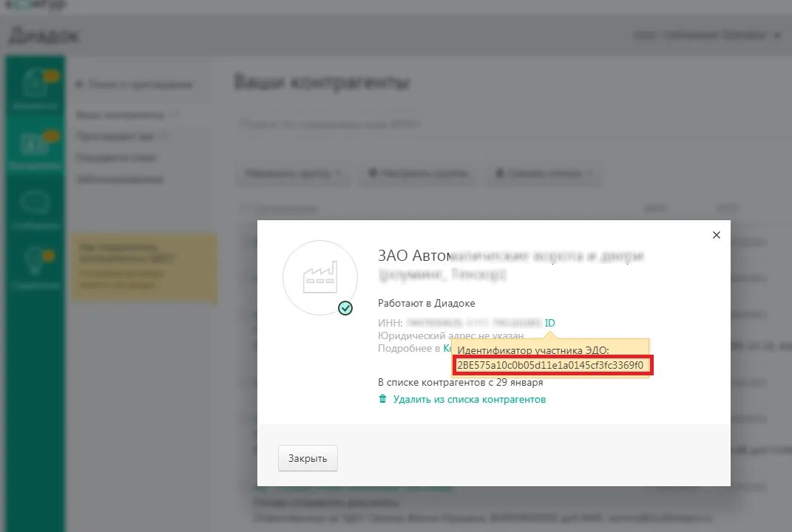Click the factory organization avatar icon
Screen dimensions: 792x532
point(319,278)
